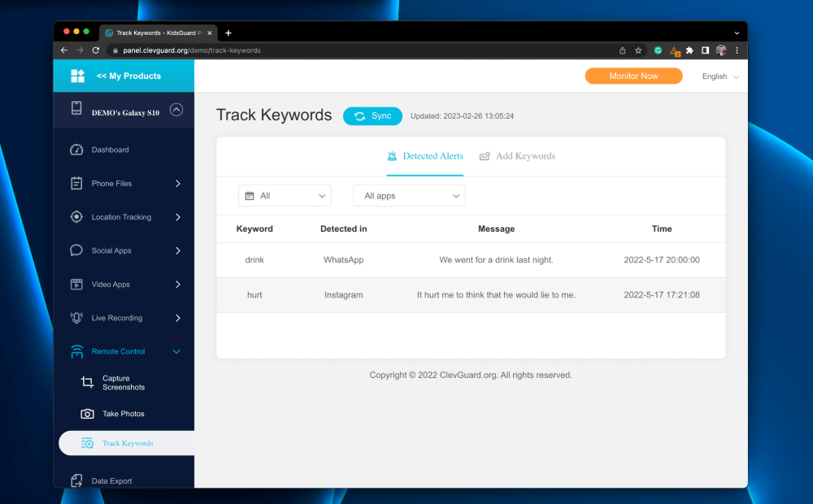Open Take Photos in the sidebar
Viewport: 813px width, 504px height.
pyautogui.click(x=124, y=414)
